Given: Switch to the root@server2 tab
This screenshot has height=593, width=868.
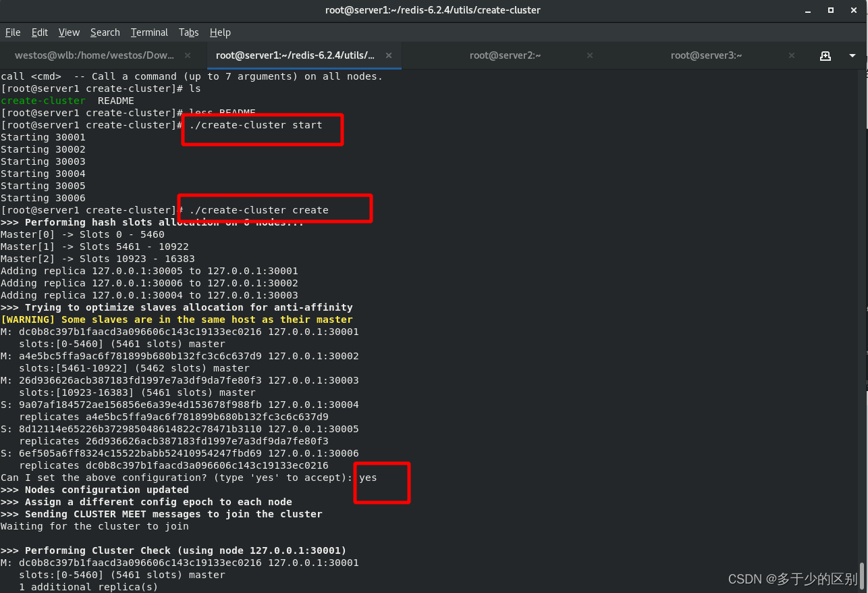Looking at the screenshot, I should click(505, 55).
